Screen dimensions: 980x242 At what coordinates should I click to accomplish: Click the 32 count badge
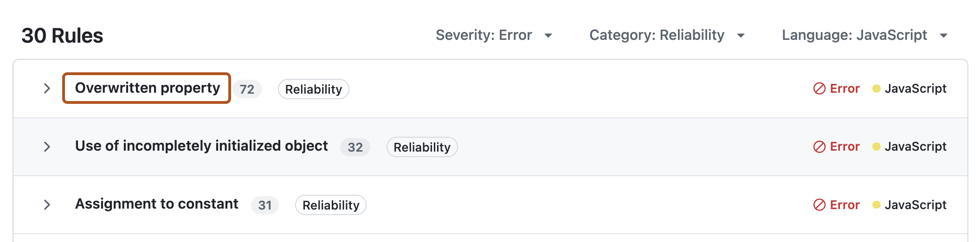click(355, 147)
